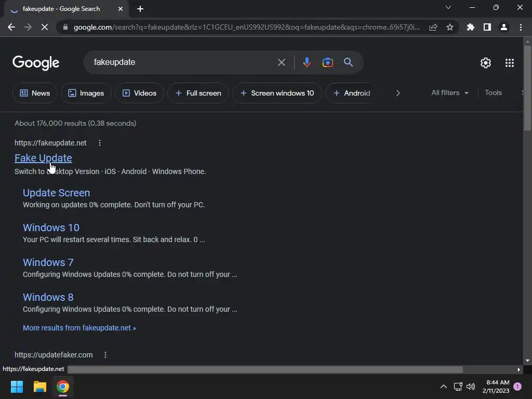Open the notification badge in the tray

pos(517,387)
